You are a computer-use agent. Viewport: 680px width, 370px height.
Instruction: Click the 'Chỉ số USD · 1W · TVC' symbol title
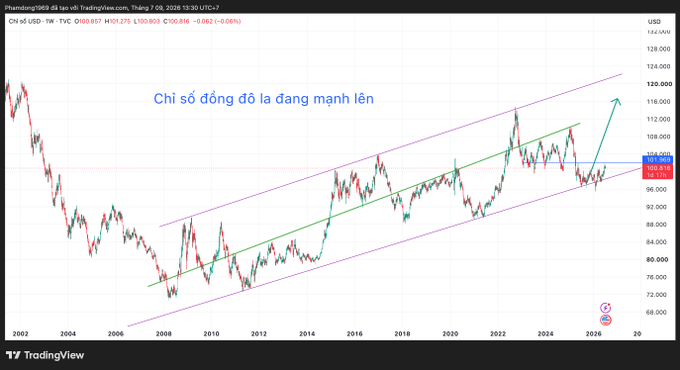click(x=39, y=21)
